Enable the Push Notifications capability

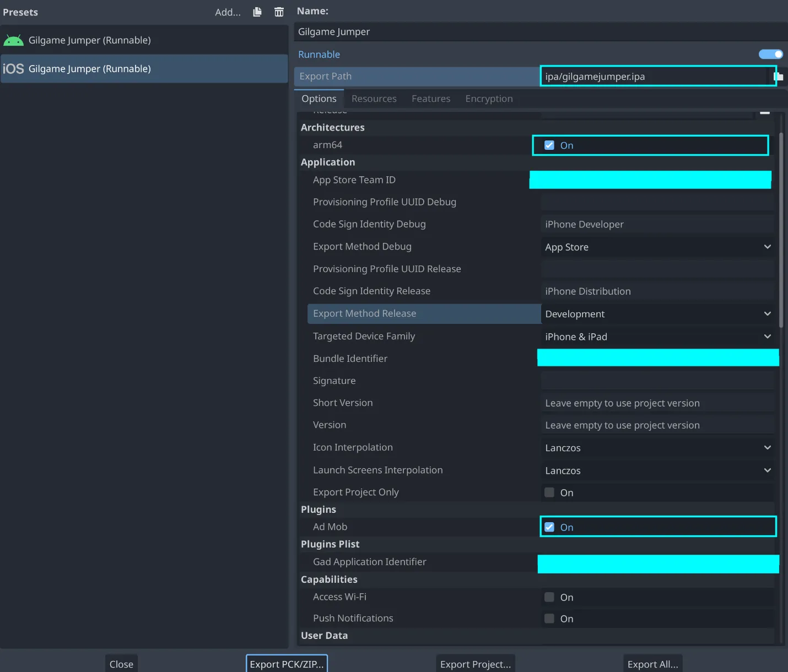[x=549, y=619]
